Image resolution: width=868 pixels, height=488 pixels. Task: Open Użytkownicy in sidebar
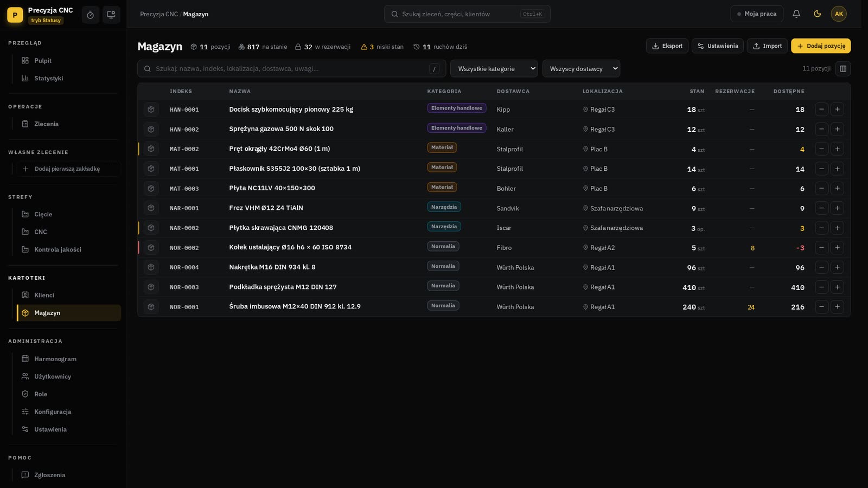(x=69, y=376)
